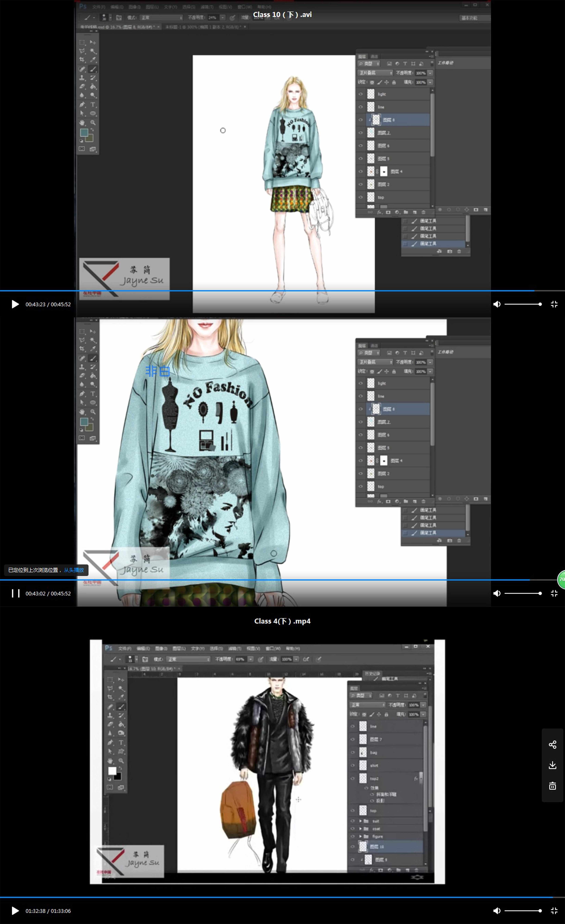The image size is (565, 924).
Task: Open the 69% opacity dropdown in Class 4 video
Action: (x=250, y=659)
